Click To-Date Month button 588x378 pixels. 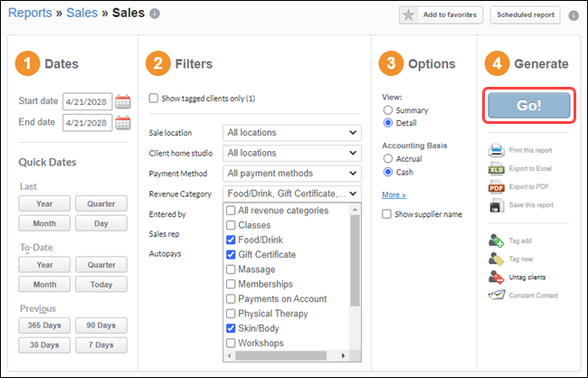click(44, 284)
